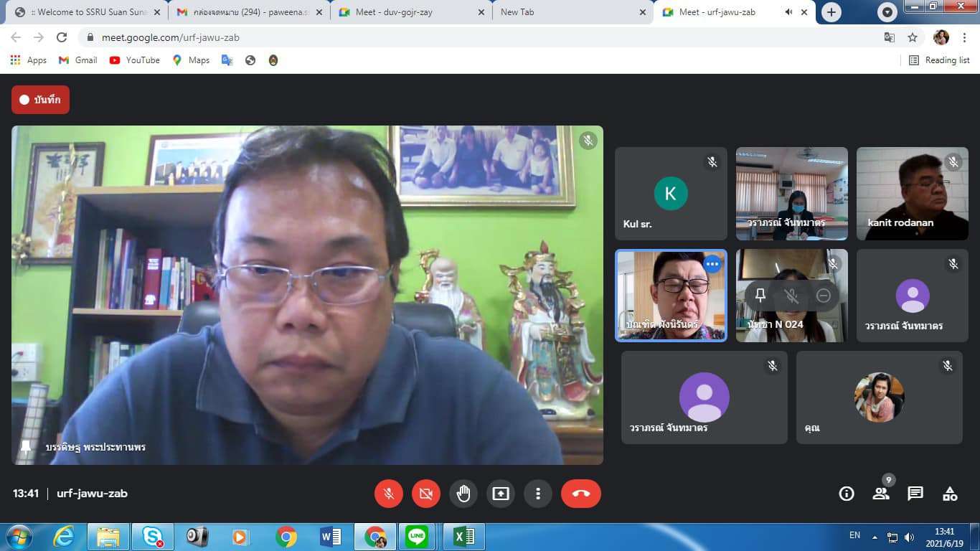Bookmark this page with star icon
The width and height of the screenshot is (980, 551).
tap(913, 37)
